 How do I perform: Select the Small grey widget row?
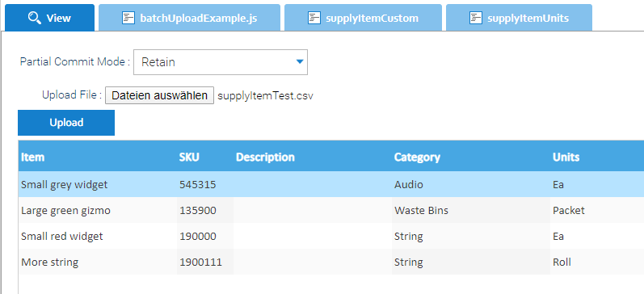331,184
